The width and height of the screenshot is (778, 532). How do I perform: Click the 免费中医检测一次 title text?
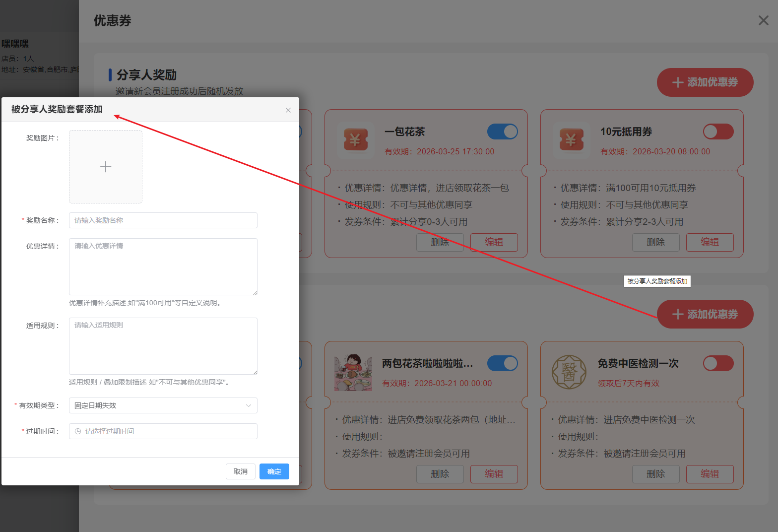(x=638, y=363)
